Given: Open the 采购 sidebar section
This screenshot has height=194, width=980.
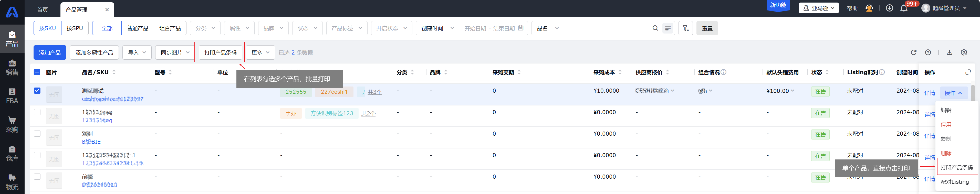Looking at the screenshot, I should (12, 125).
